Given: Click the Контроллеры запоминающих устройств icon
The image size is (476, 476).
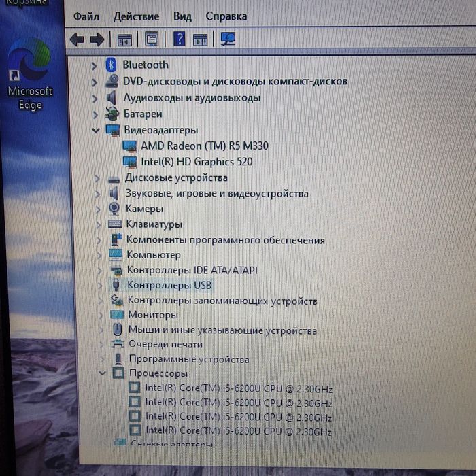Looking at the screenshot, I should click(x=117, y=301).
